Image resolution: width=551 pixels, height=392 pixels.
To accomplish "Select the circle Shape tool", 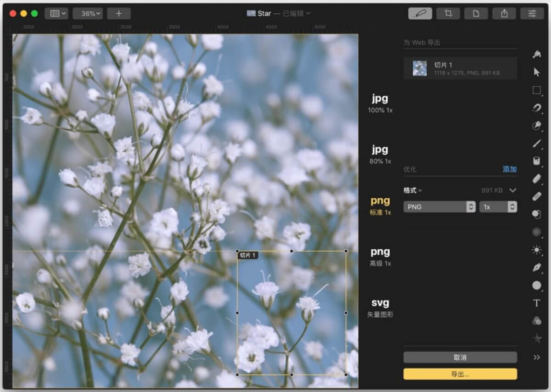I will point(536,286).
